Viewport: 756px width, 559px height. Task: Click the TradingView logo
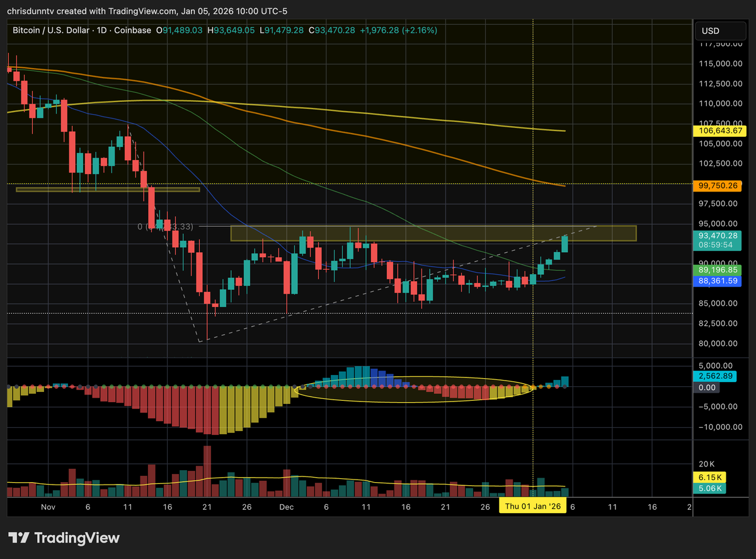click(x=64, y=538)
